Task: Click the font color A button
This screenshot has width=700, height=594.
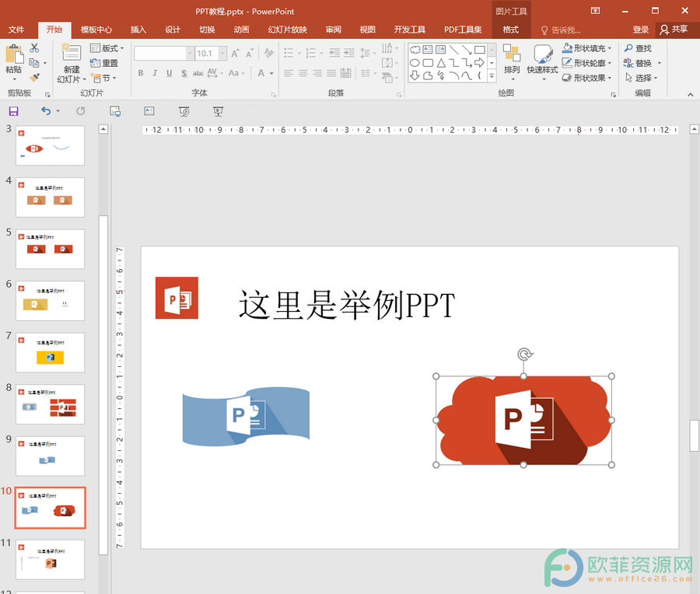Action: click(x=261, y=73)
